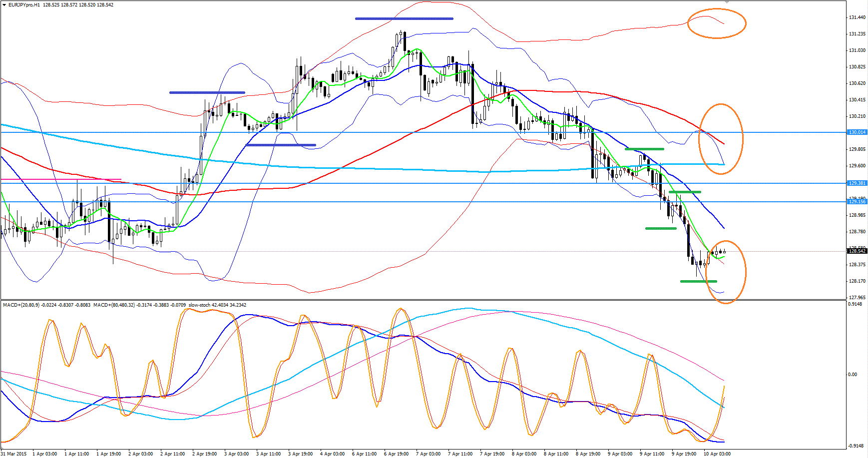Click the black triangle beside EURJPYpro,H1

(x=4, y=5)
